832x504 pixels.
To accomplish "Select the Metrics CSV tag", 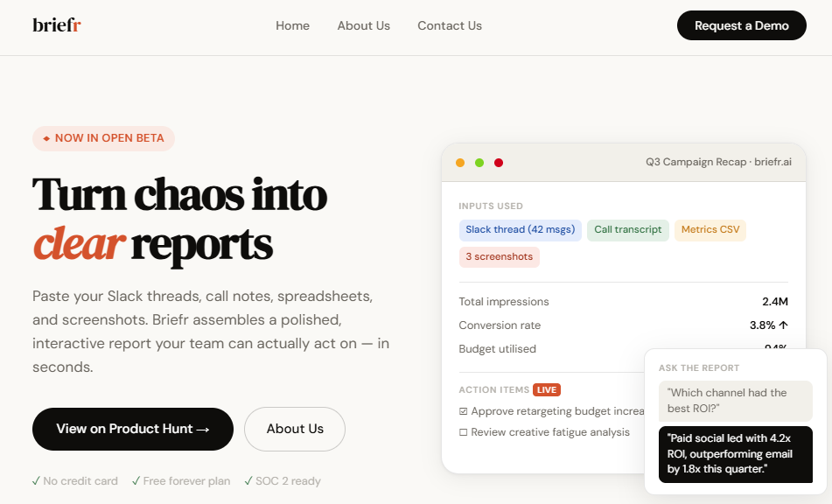I will tap(710, 230).
